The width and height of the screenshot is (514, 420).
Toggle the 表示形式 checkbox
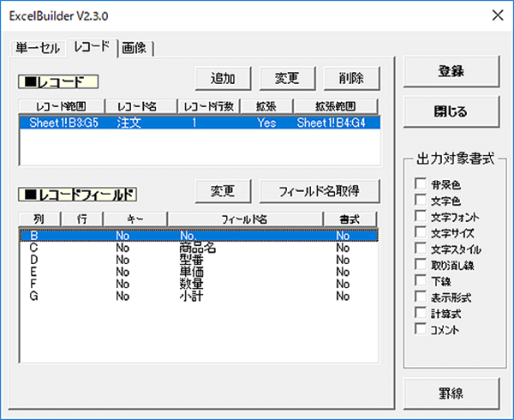pos(421,297)
